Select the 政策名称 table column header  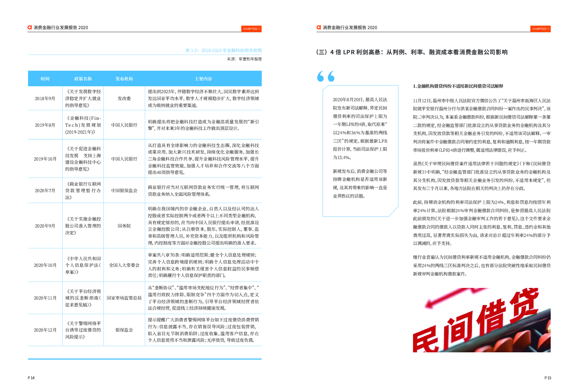(x=83, y=79)
